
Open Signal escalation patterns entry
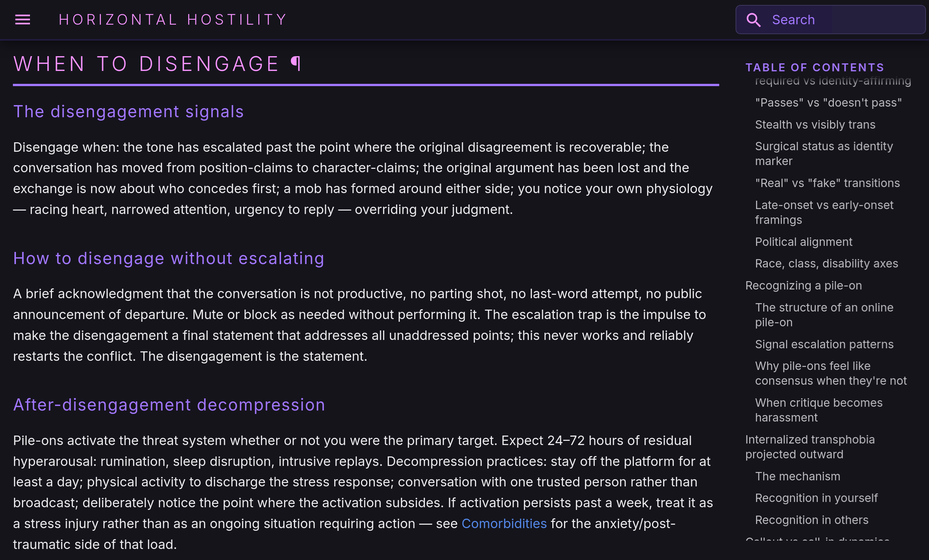[x=824, y=344]
